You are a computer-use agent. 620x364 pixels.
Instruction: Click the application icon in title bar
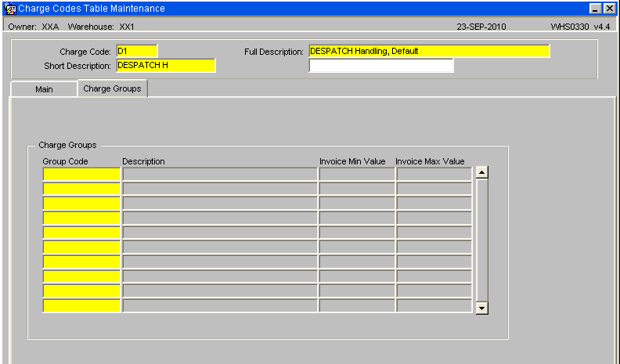pyautogui.click(x=10, y=9)
